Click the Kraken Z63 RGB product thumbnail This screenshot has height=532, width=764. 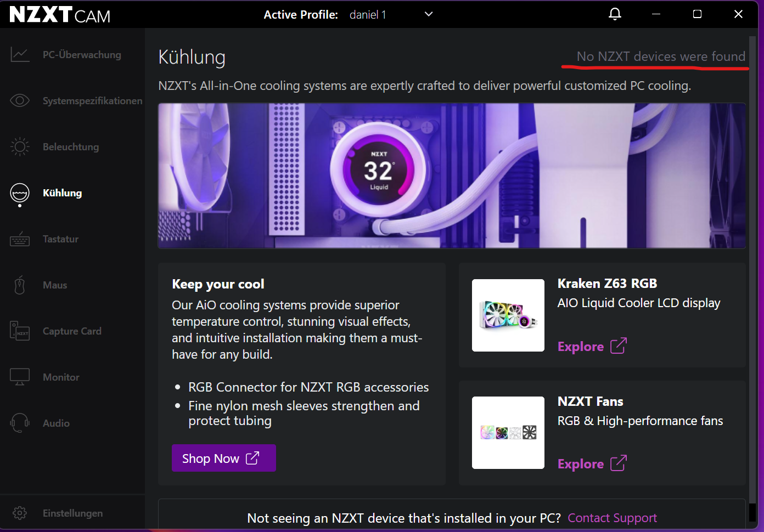point(508,315)
